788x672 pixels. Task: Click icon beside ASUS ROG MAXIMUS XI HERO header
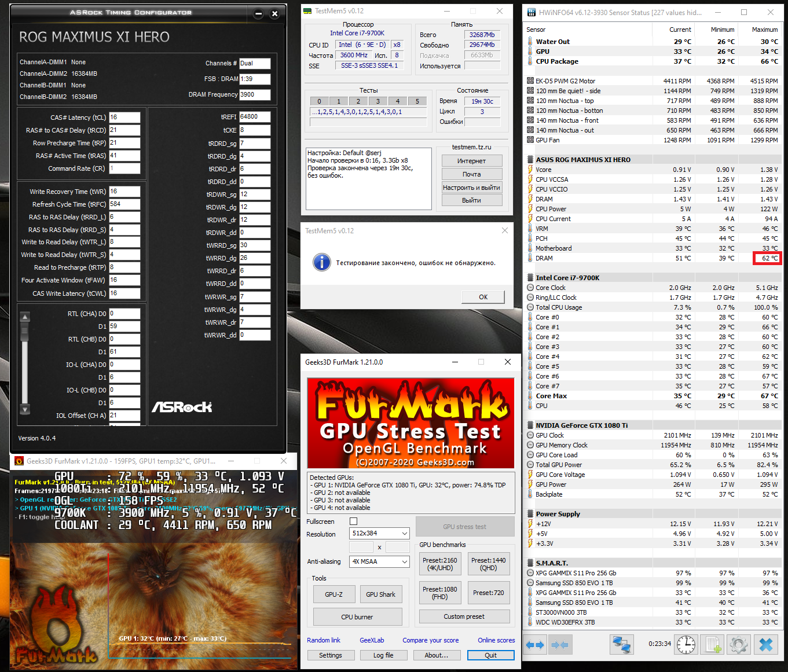[530, 160]
